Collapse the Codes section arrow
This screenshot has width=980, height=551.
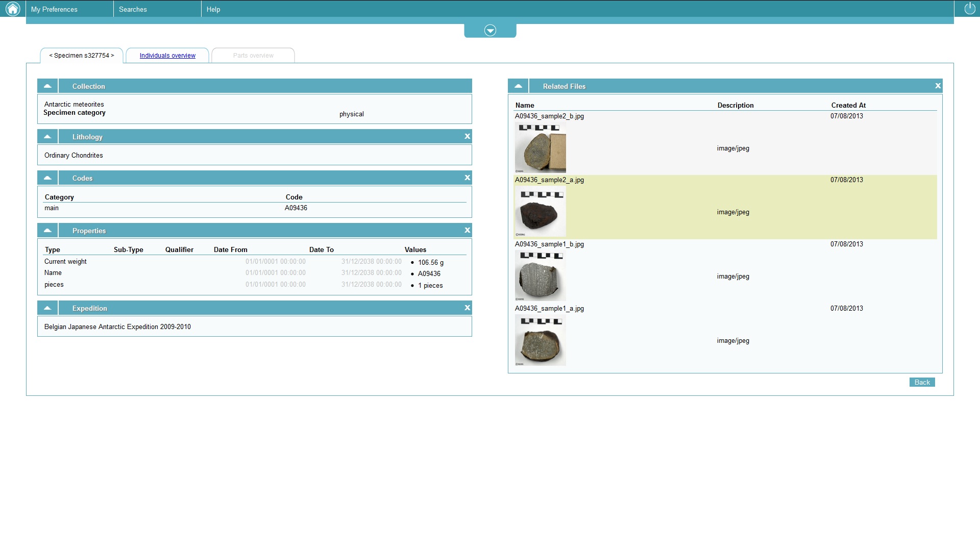point(47,178)
